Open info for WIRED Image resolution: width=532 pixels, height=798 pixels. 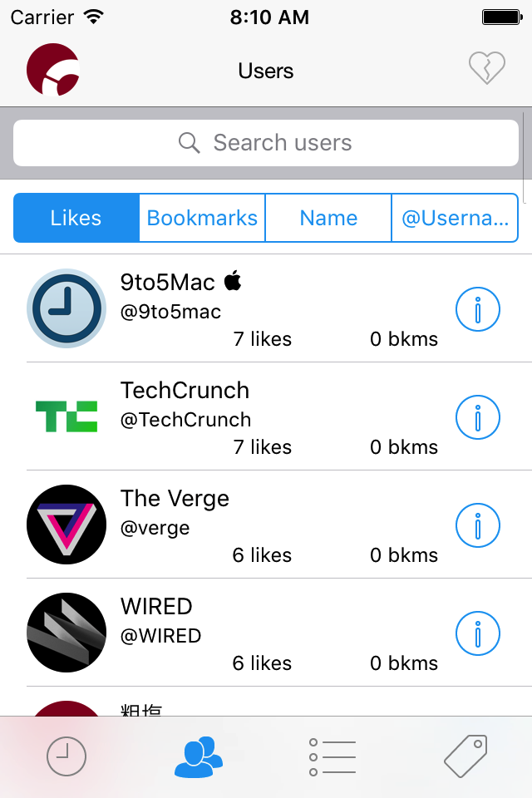(477, 633)
